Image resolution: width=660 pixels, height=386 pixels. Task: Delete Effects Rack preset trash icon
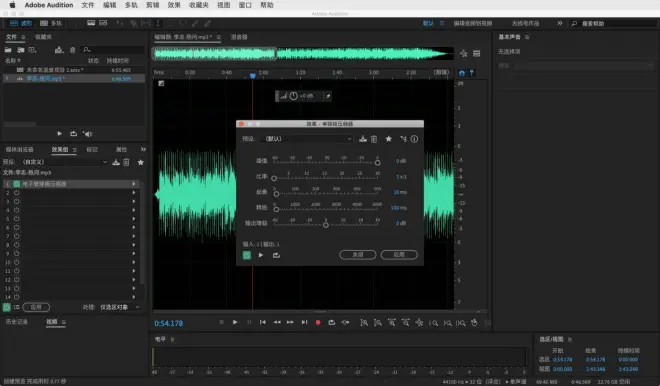[x=126, y=162]
